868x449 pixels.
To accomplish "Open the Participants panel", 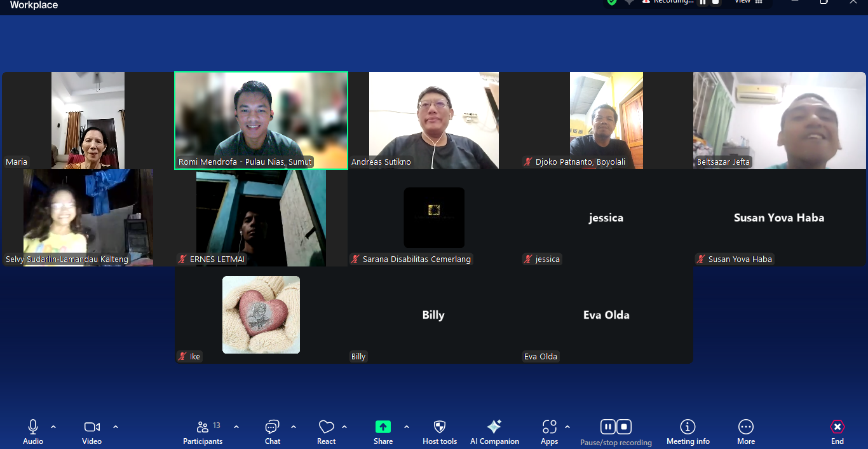I will point(203,427).
